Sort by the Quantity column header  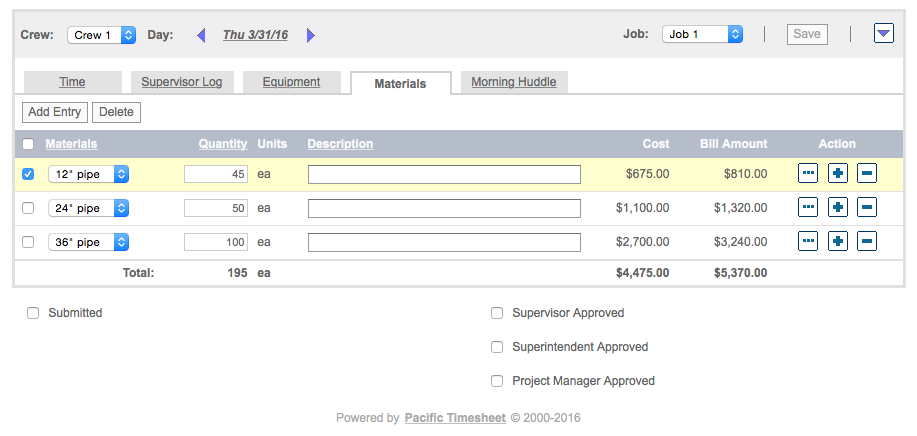222,144
